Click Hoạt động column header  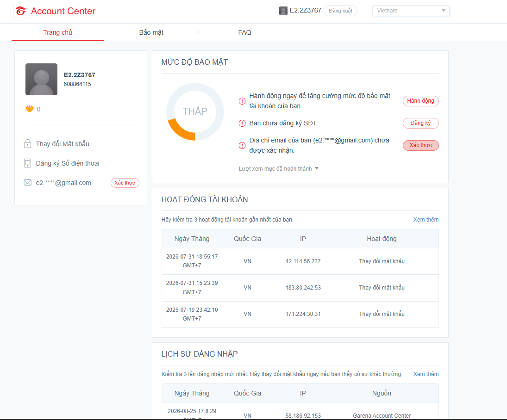click(382, 239)
